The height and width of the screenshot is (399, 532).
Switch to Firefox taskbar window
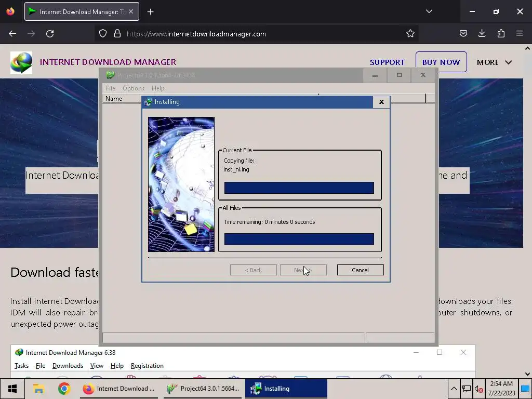pos(119,389)
